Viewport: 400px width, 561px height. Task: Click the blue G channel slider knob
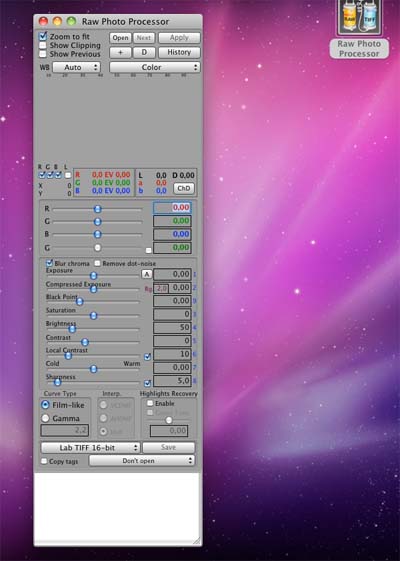tap(98, 222)
